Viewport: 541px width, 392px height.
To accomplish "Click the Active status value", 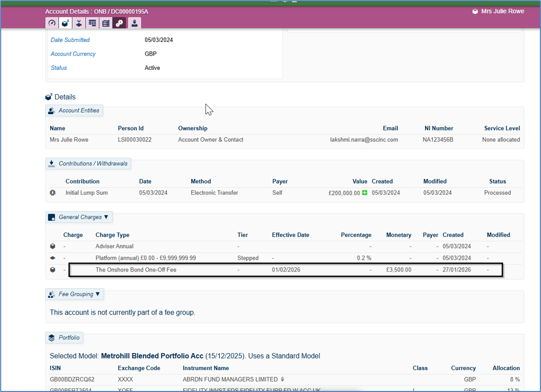I will point(152,68).
